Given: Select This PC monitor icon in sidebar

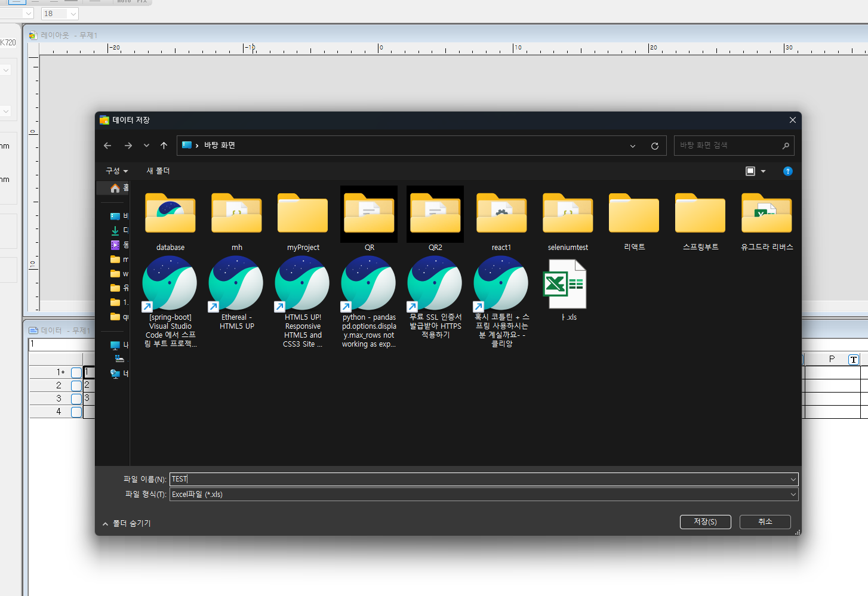Looking at the screenshot, I should pyautogui.click(x=115, y=345).
